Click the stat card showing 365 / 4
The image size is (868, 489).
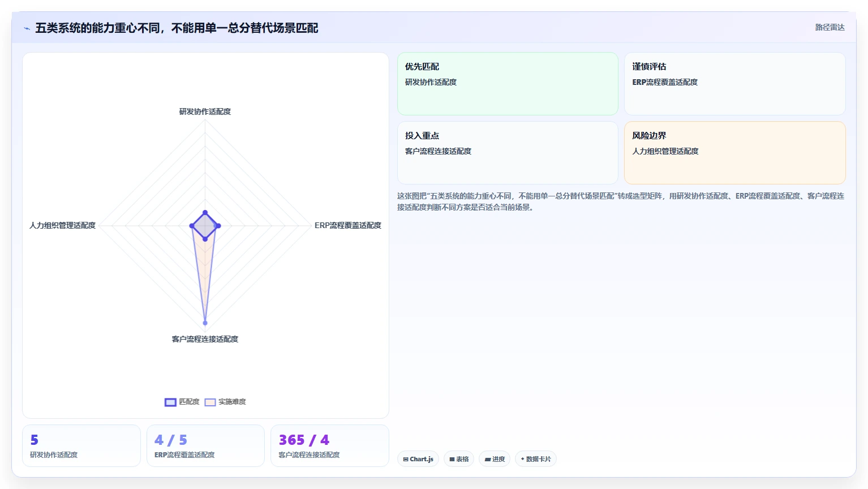330,446
